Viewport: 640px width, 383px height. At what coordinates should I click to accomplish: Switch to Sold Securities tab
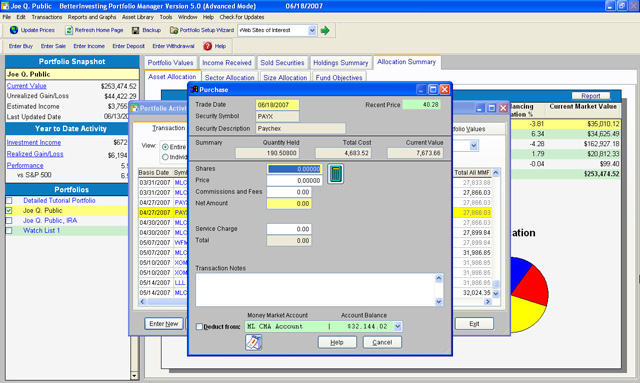[x=282, y=63]
